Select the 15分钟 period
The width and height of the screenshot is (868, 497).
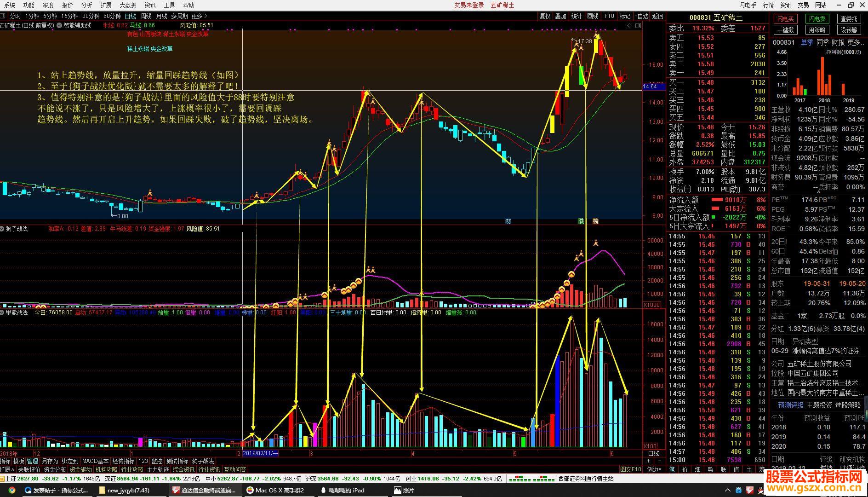[70, 16]
